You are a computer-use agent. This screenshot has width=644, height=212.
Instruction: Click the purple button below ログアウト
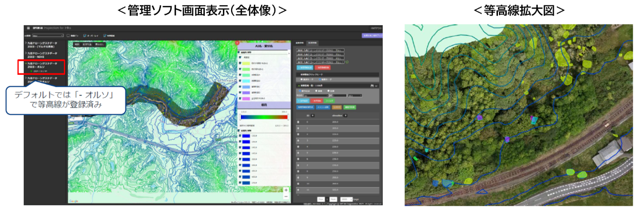(372, 36)
